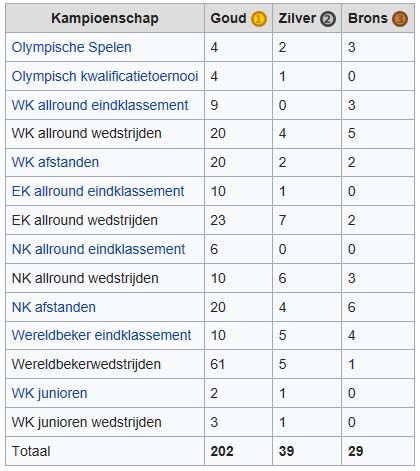This screenshot has height=471, width=420.
Task: Click the EK allround wedstrijden row label
Action: pos(85,220)
